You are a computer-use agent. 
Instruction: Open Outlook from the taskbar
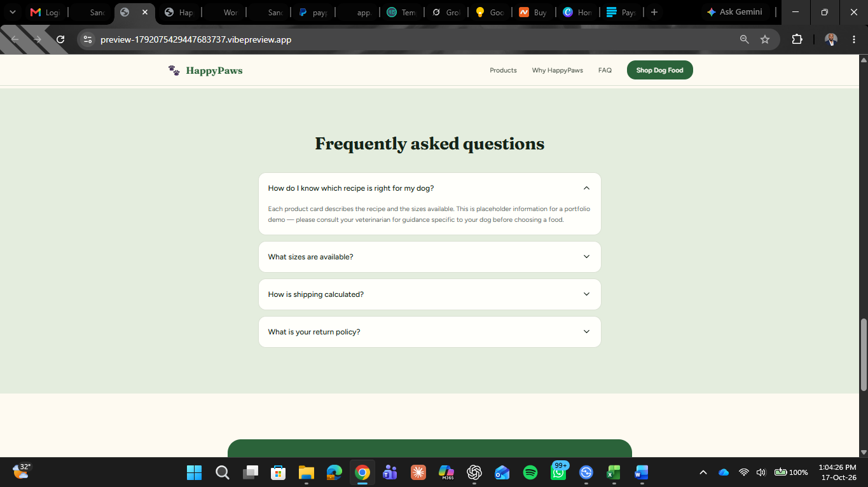point(502,472)
